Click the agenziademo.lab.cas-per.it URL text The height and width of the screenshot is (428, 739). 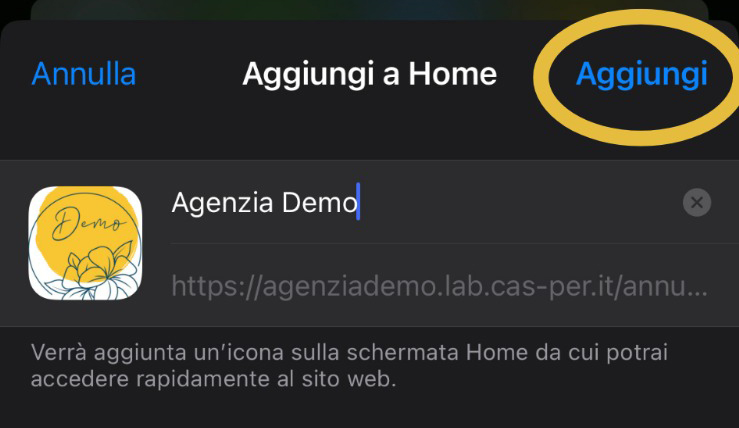pos(439,286)
